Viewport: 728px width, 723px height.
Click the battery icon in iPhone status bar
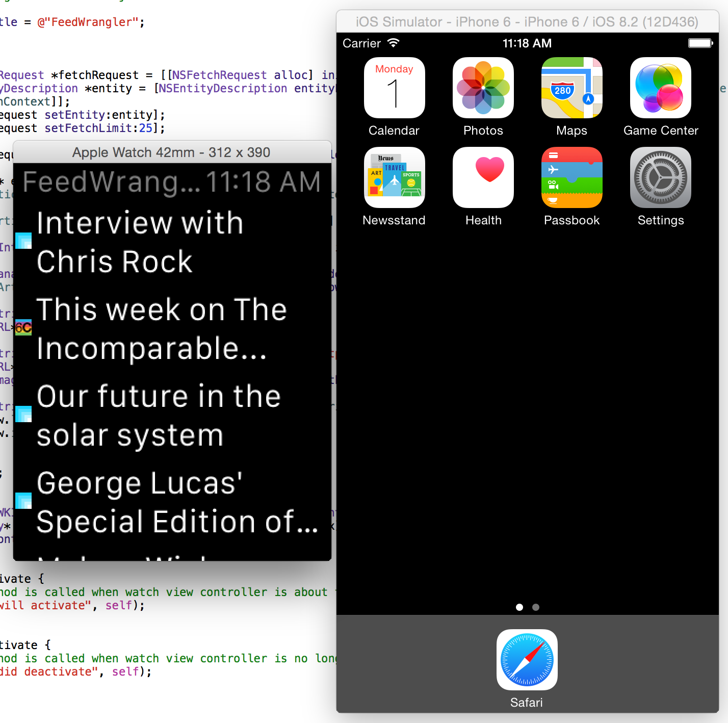pos(700,43)
